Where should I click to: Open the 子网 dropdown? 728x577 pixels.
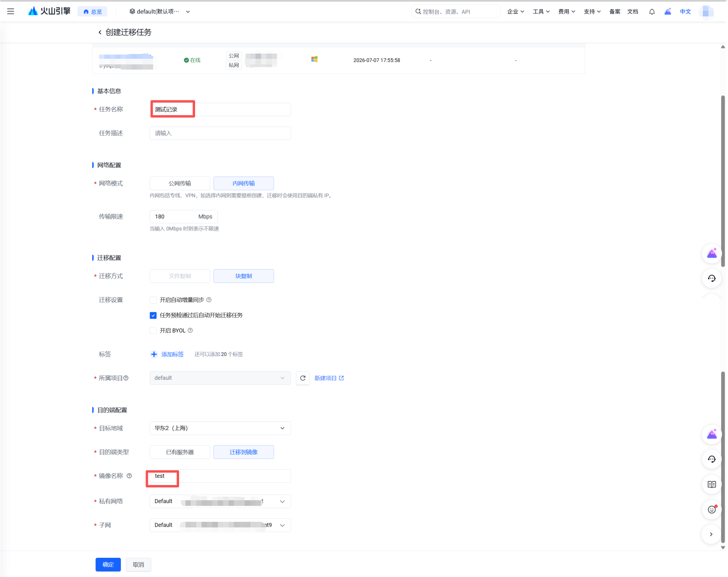point(220,525)
